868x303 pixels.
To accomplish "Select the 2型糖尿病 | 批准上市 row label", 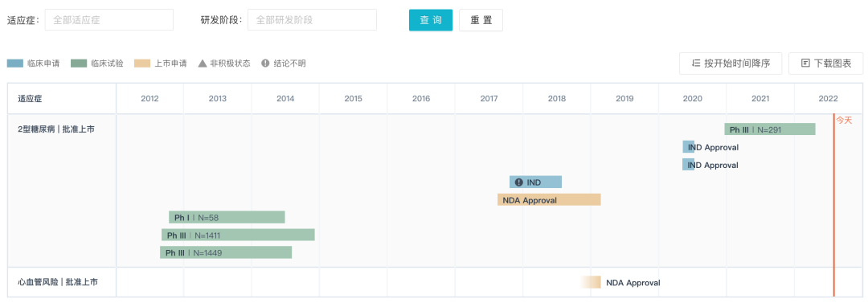I will (56, 129).
